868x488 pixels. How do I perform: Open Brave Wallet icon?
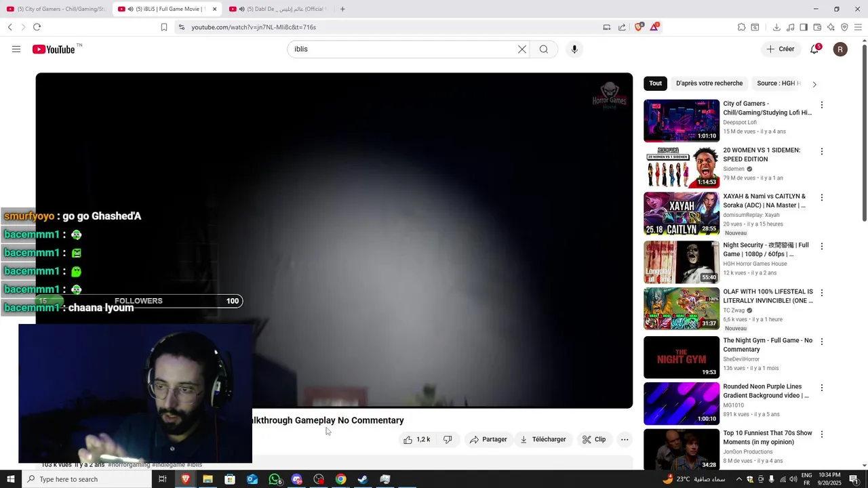[x=817, y=27]
